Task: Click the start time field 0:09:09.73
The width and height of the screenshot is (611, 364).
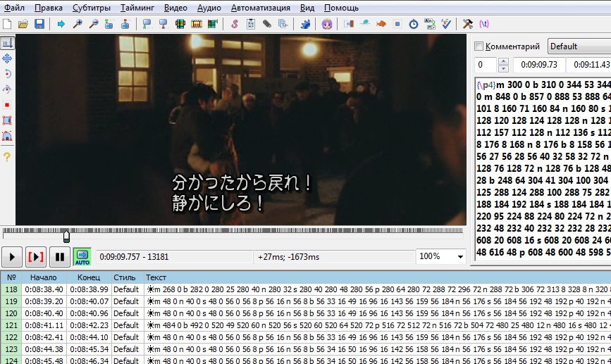Action: [539, 65]
